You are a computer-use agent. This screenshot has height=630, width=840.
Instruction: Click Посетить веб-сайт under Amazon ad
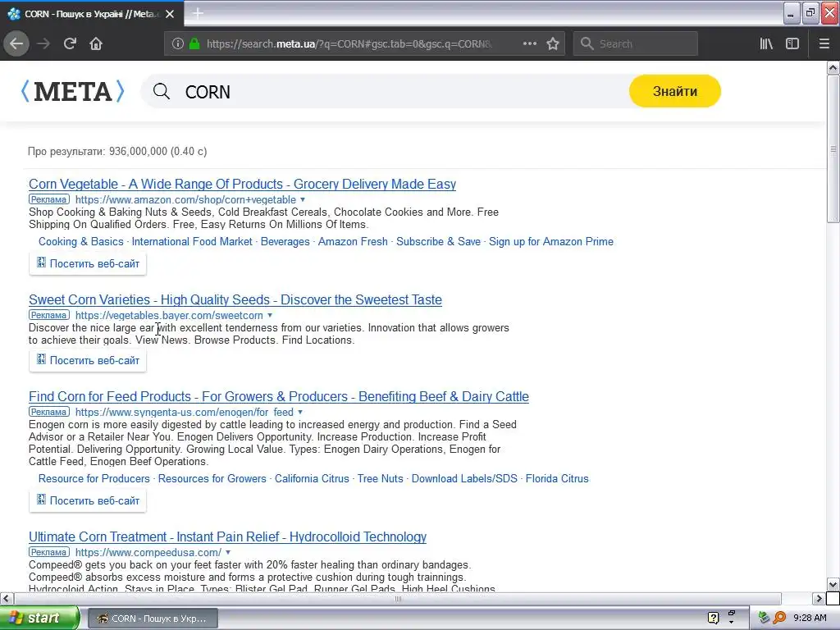88,263
